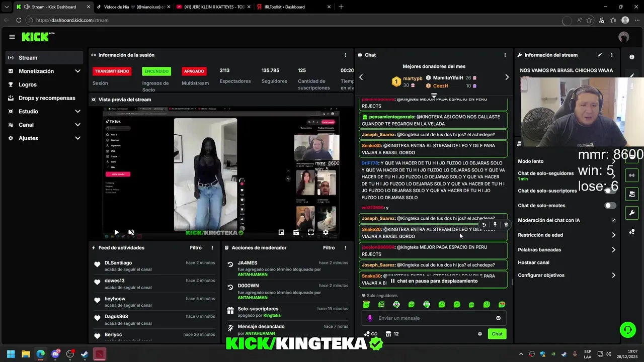Open the user avatar menu at top right

(x=624, y=37)
